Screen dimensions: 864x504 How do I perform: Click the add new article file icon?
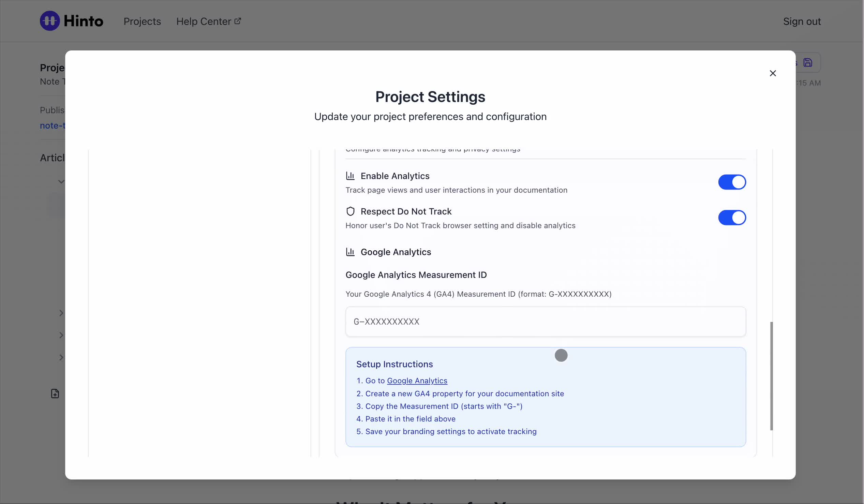pos(55,393)
